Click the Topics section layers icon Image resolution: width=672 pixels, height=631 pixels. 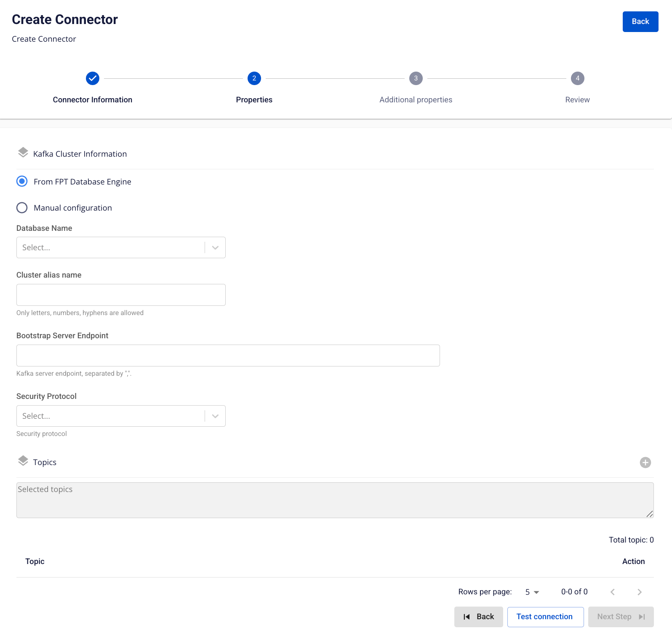click(x=23, y=461)
